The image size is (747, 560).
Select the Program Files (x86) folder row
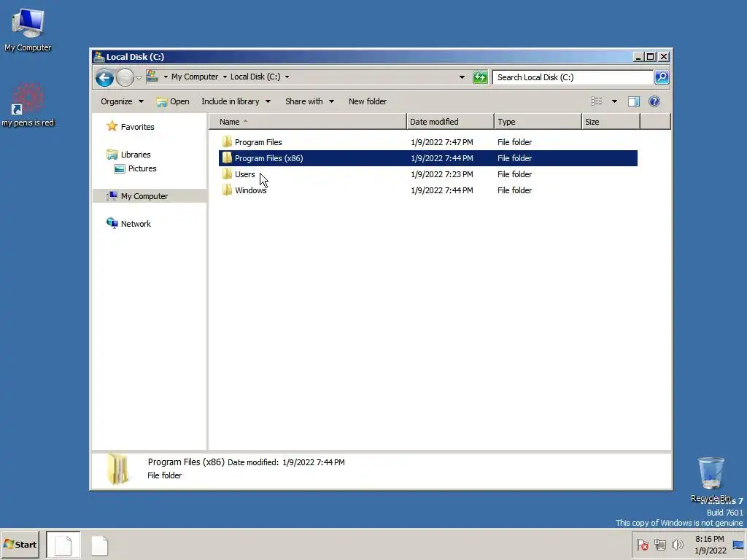point(427,158)
